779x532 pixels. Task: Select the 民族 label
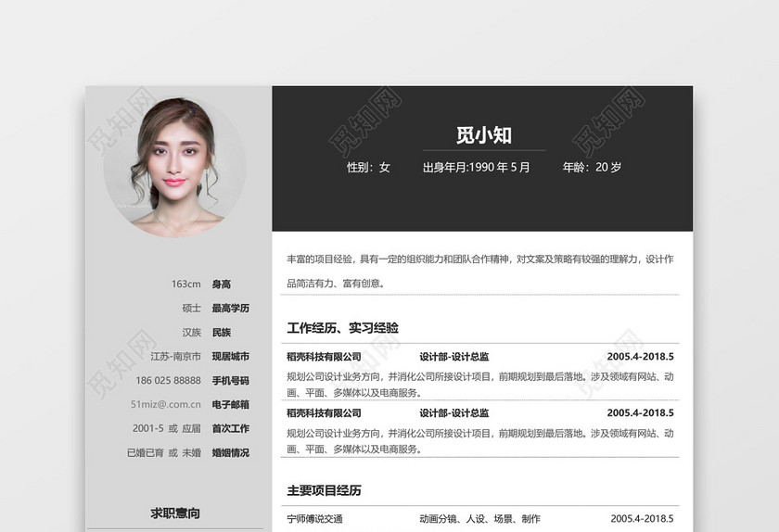(x=222, y=333)
